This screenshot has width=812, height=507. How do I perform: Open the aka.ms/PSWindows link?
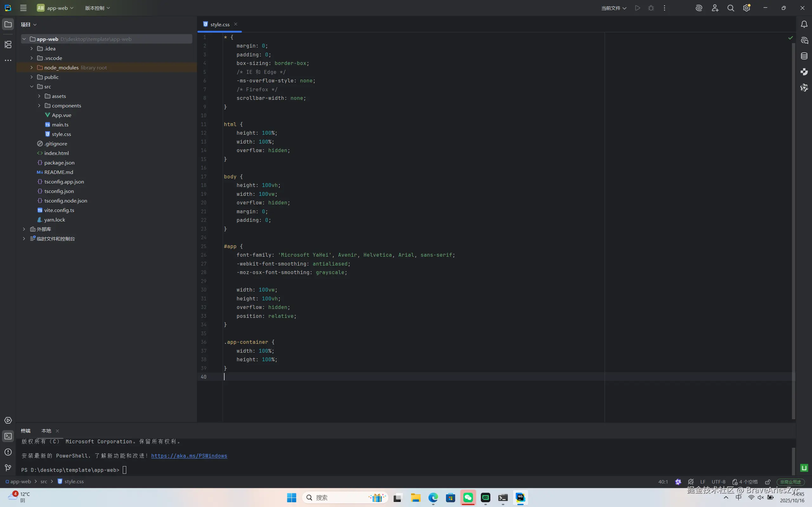189,456
